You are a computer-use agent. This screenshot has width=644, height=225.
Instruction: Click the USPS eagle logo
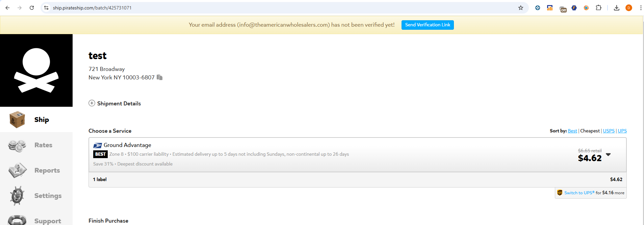pos(98,146)
